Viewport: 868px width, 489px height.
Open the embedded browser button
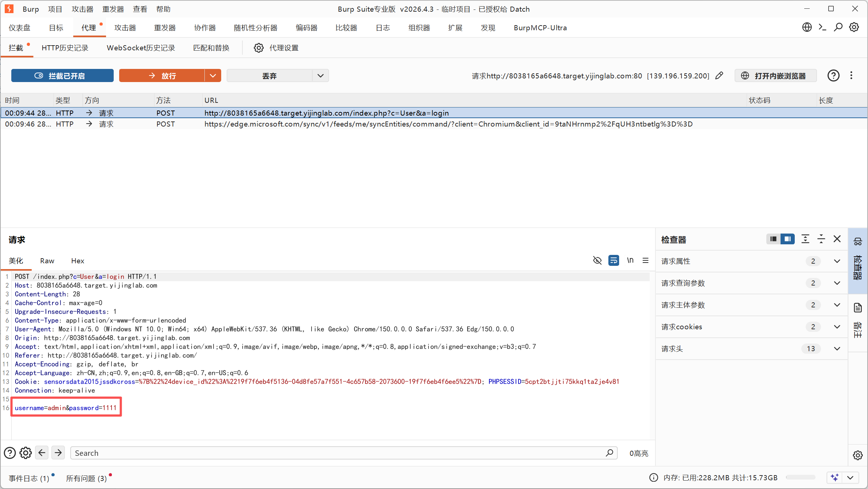tap(775, 75)
